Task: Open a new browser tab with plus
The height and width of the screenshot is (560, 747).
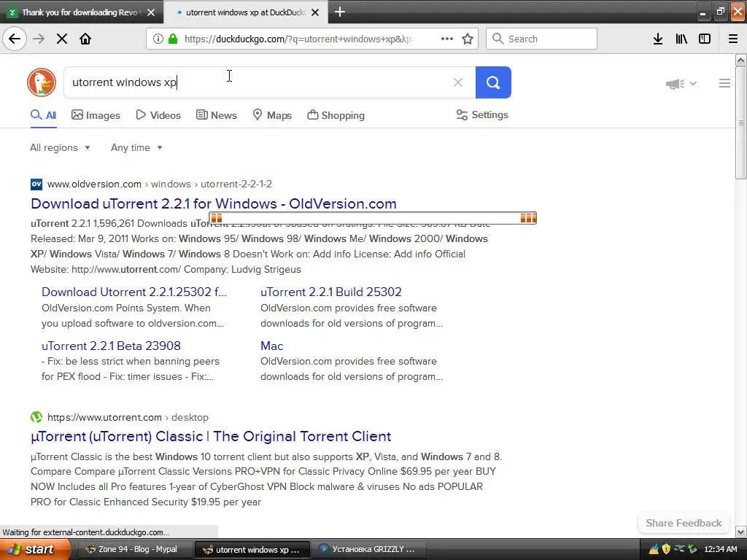Action: (340, 12)
